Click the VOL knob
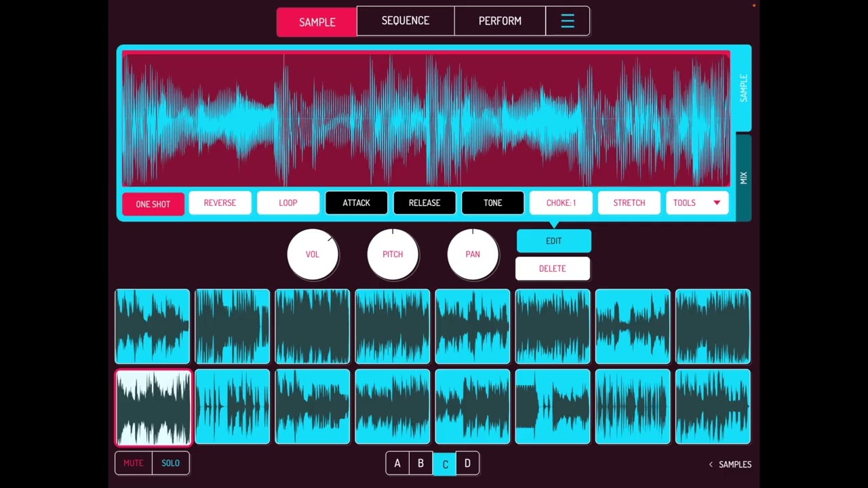This screenshot has width=868, height=488. click(313, 254)
